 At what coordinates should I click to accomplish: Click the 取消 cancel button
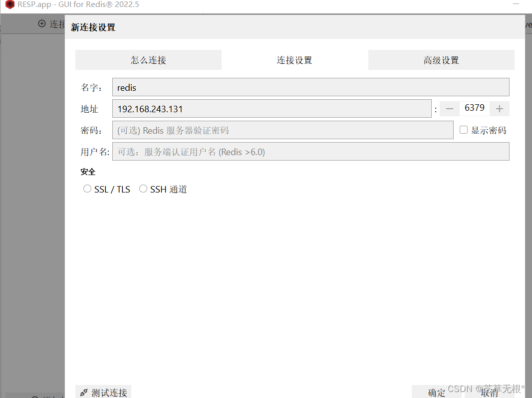point(490,393)
